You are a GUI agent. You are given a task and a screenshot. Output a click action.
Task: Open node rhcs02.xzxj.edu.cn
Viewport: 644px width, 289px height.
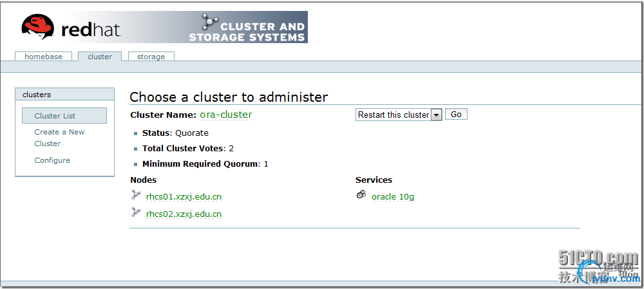(x=184, y=214)
